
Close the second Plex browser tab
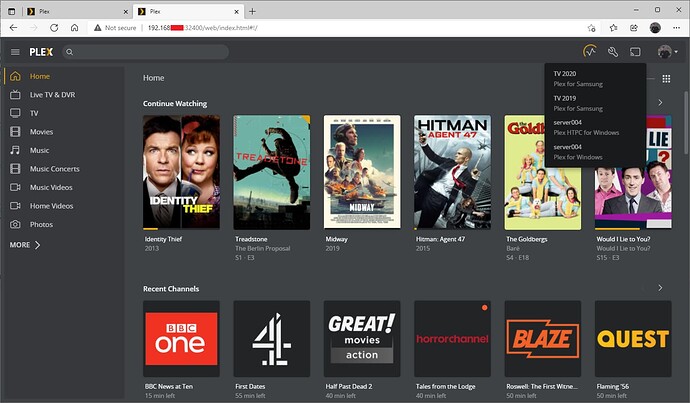click(x=236, y=12)
